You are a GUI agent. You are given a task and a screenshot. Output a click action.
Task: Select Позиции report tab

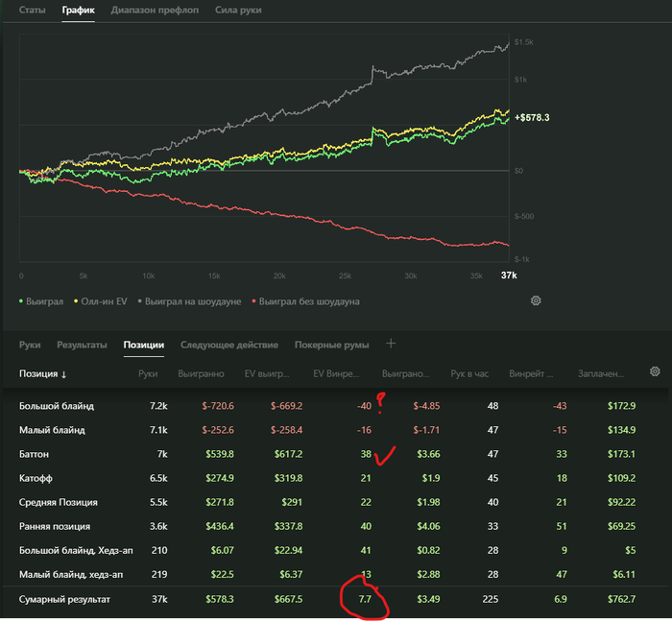(x=144, y=345)
